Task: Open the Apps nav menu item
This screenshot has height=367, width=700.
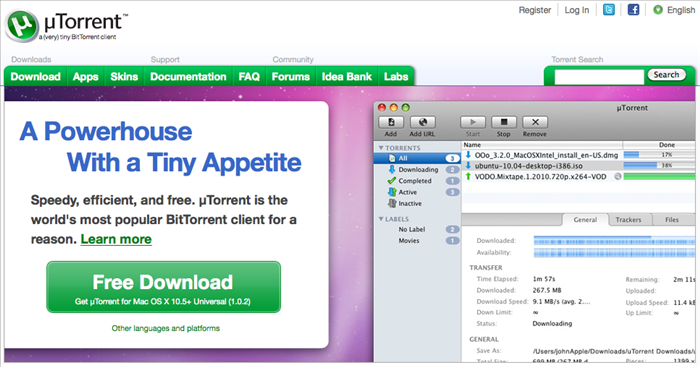Action: point(85,77)
